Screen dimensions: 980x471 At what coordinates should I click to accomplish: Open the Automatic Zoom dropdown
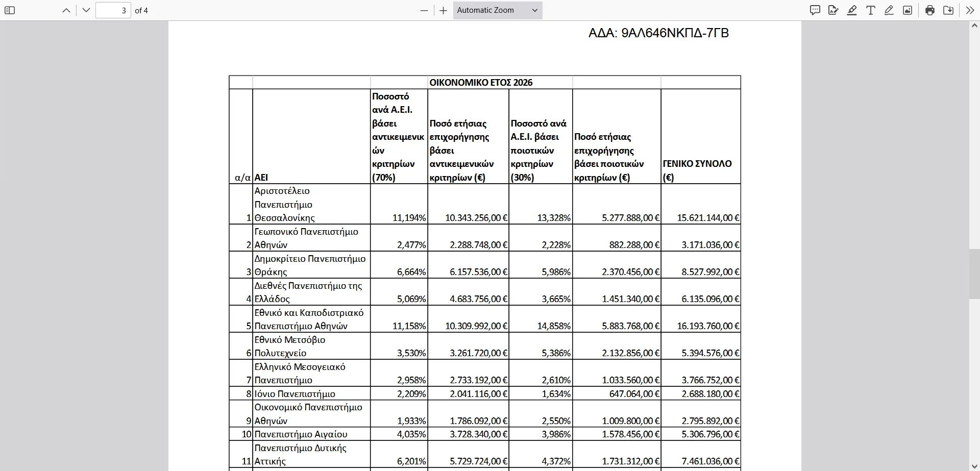pyautogui.click(x=497, y=10)
